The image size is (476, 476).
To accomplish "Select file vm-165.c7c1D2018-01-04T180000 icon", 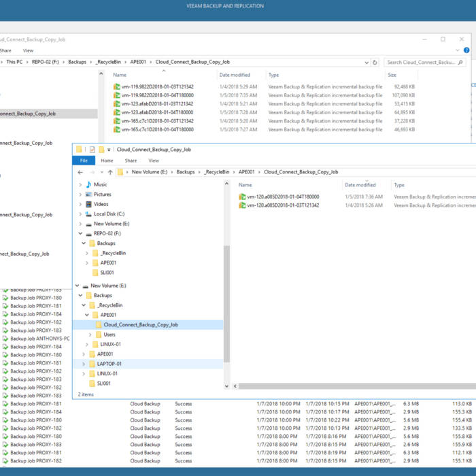I will pyautogui.click(x=116, y=129).
